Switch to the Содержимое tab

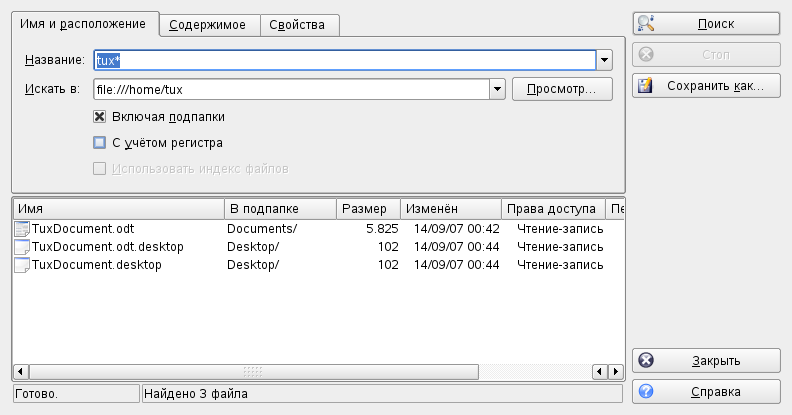[209, 24]
